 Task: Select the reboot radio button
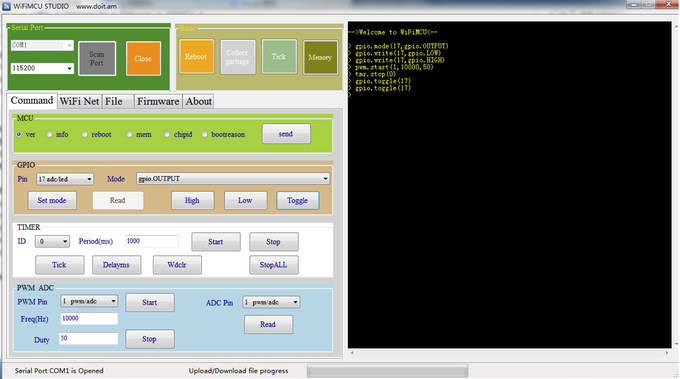[x=85, y=134]
